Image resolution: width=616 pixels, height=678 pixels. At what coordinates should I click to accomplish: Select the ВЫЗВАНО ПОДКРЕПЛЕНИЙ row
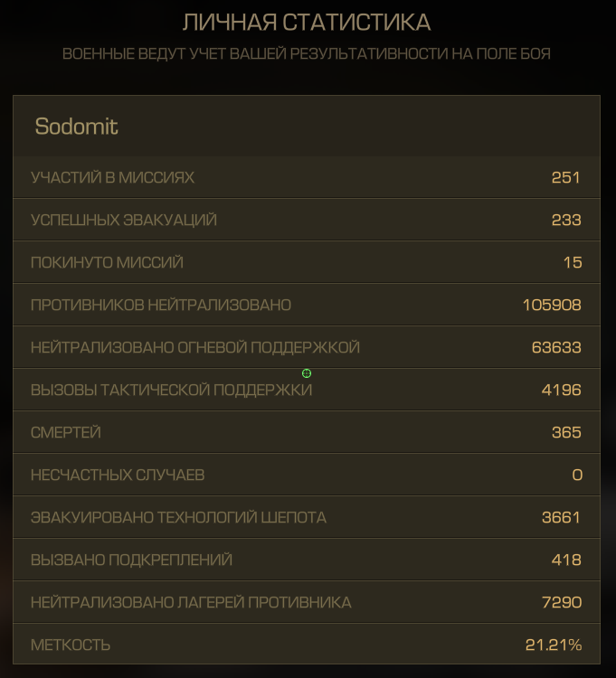(307, 560)
